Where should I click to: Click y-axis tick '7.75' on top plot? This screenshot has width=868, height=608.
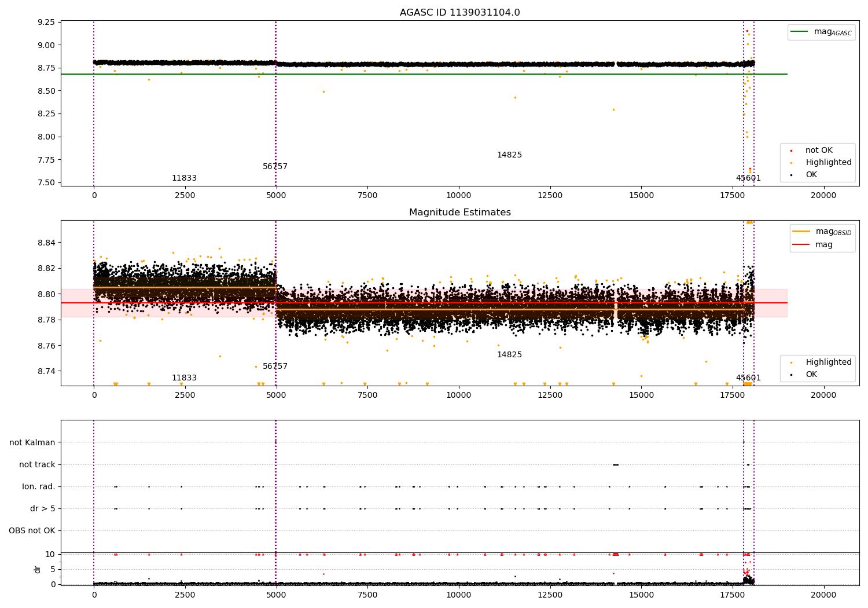coord(45,160)
